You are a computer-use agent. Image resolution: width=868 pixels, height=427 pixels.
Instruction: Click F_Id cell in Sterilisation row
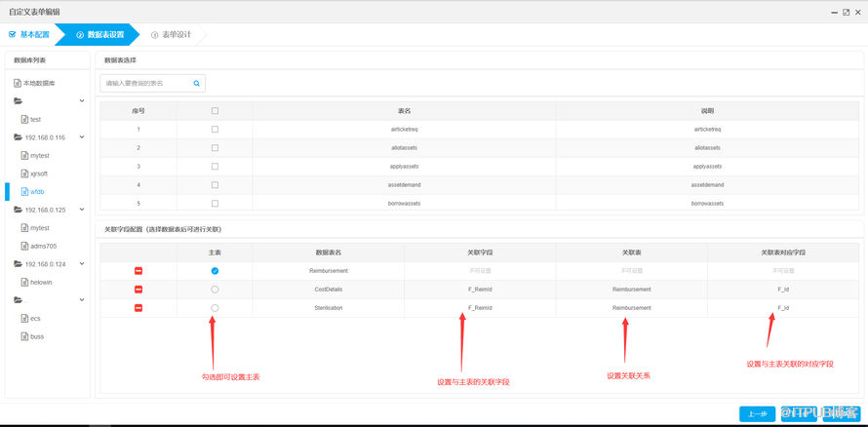783,307
